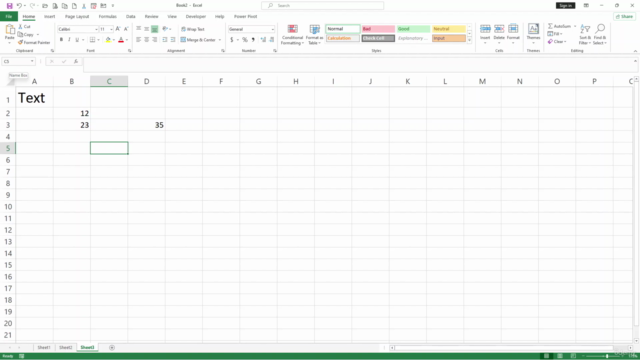Switch to the Developer ribbon tab
This screenshot has width=640, height=360.
tap(196, 16)
